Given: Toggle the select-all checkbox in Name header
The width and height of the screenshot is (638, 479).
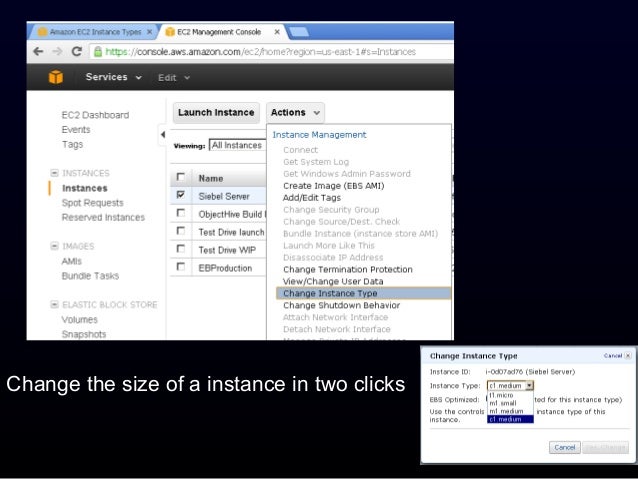Looking at the screenshot, I should [181, 177].
